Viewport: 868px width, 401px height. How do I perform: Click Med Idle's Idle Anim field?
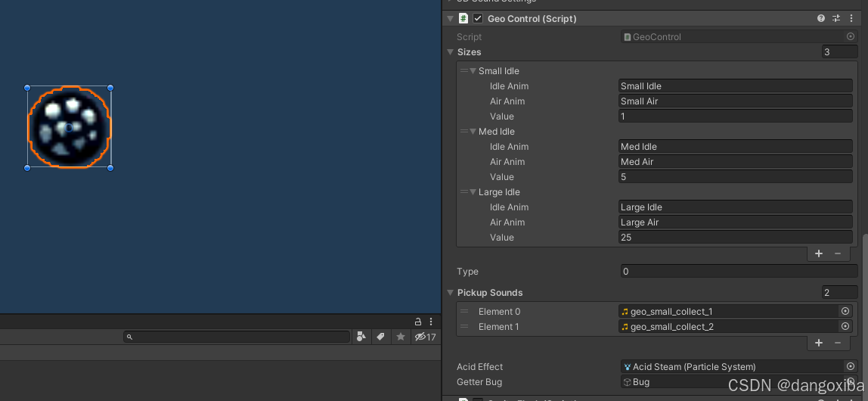(735, 146)
